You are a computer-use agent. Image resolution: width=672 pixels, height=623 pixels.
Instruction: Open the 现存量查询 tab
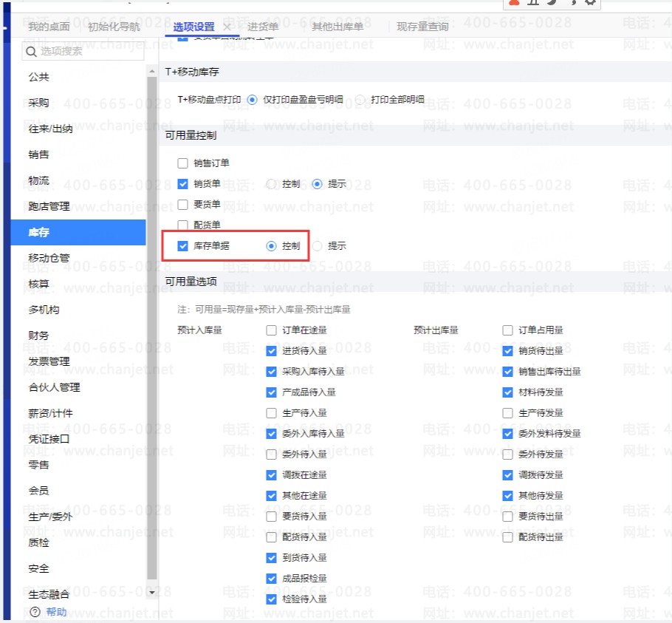point(422,27)
